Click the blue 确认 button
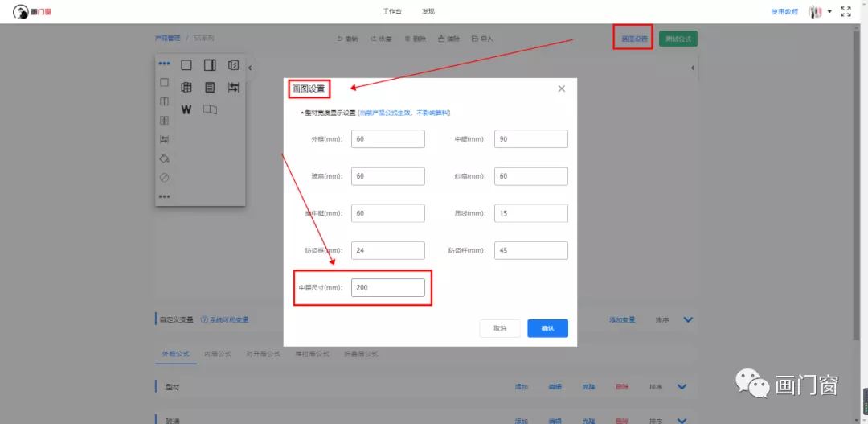Viewport: 868px width, 424px height. click(547, 328)
